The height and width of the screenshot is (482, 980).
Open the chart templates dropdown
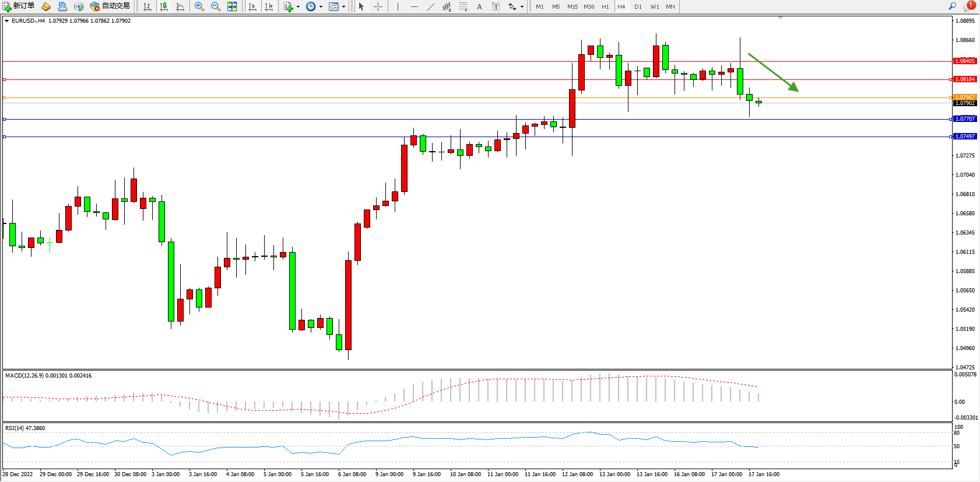(343, 7)
